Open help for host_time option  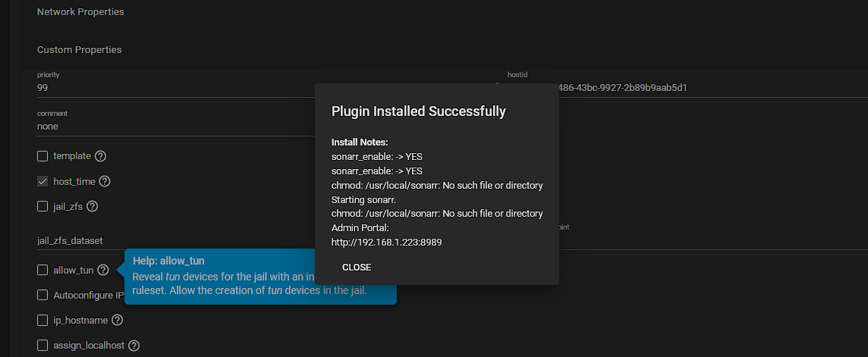(x=105, y=181)
